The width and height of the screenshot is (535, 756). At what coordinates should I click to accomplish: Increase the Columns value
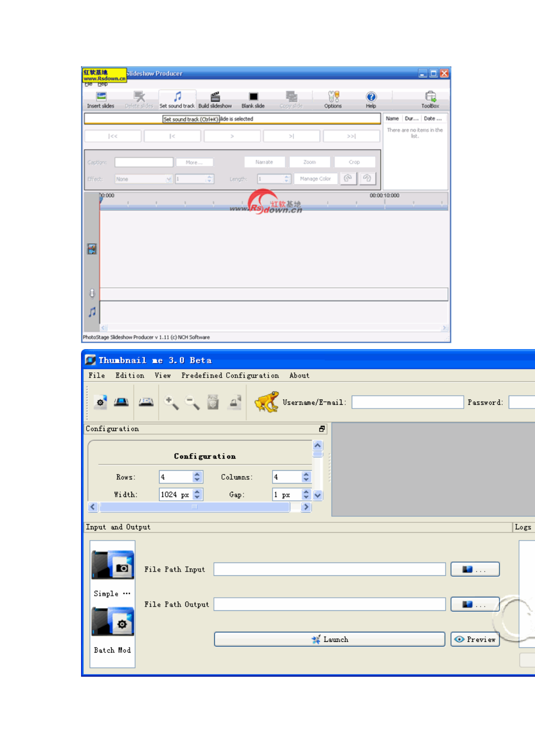coord(306,475)
